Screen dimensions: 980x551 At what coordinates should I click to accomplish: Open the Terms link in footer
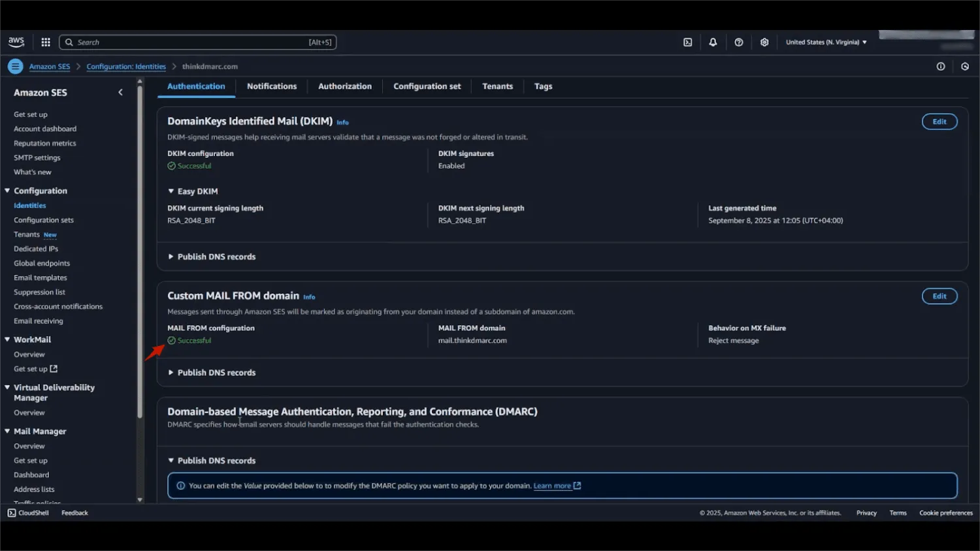pos(898,513)
